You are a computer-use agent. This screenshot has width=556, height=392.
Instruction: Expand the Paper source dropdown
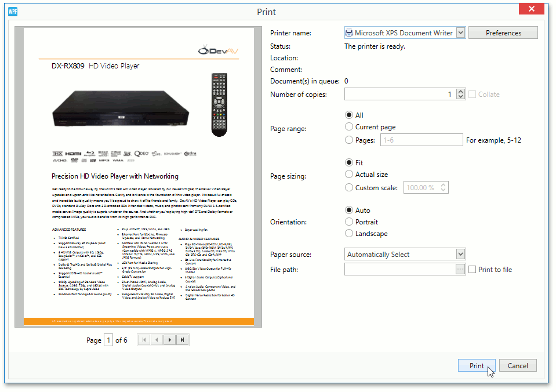click(x=460, y=254)
